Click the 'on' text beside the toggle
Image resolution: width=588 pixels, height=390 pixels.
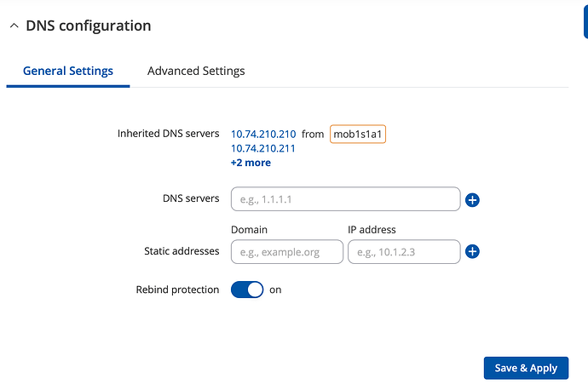(x=275, y=290)
